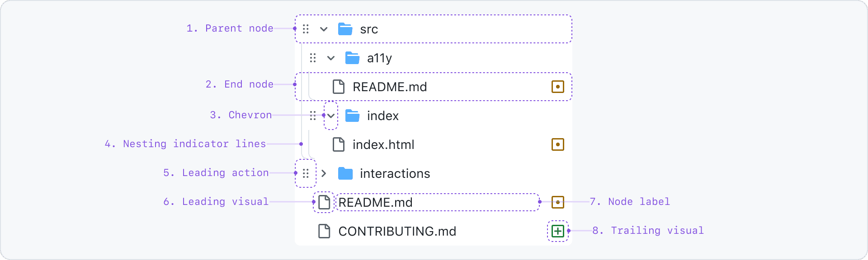Expand the interactions folder chevron
868x260 pixels.
pyautogui.click(x=324, y=173)
